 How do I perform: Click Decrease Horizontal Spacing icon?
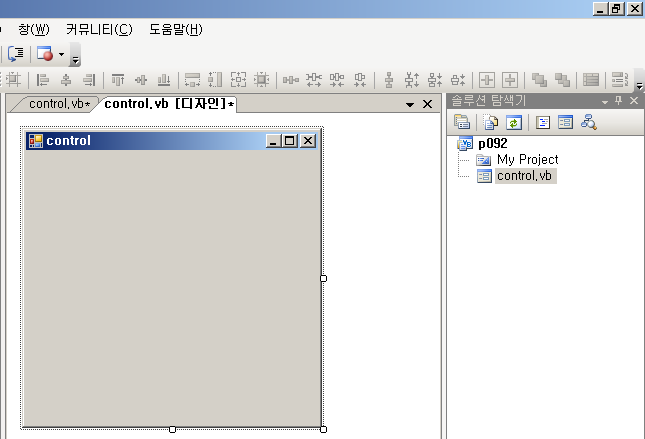pos(337,79)
